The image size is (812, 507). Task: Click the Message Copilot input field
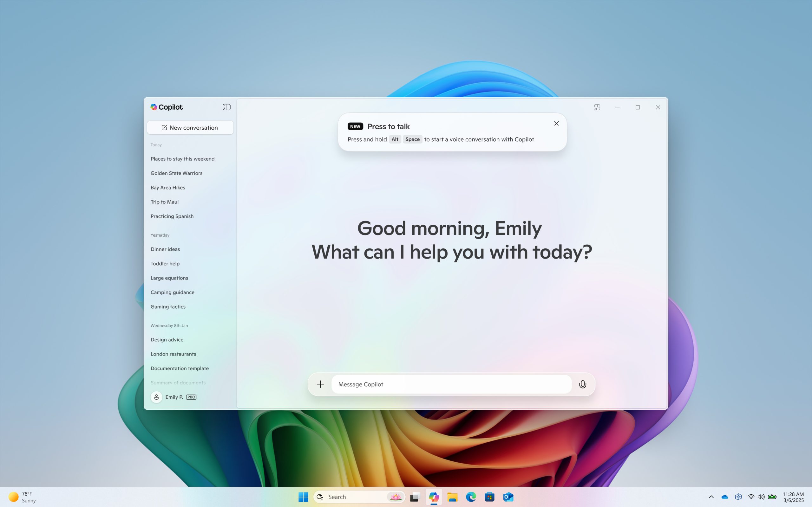click(451, 384)
